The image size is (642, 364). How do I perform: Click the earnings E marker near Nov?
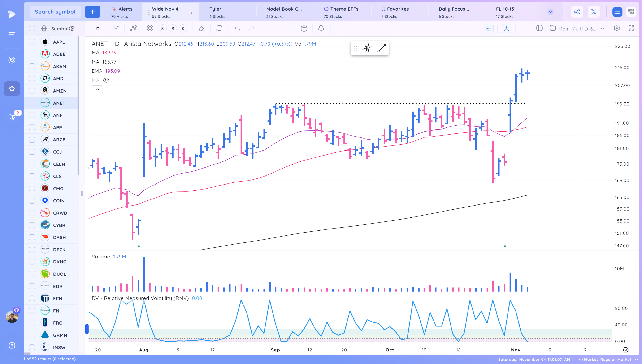[x=505, y=245]
